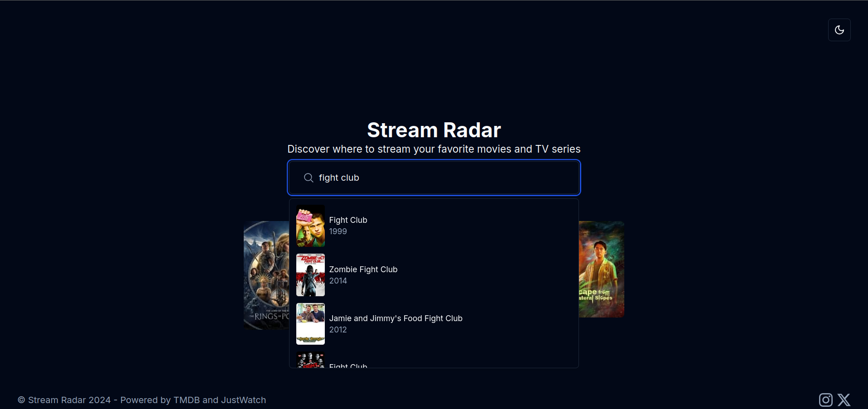Open the Rings of Power poster
This screenshot has width=868, height=409.
[x=266, y=275]
